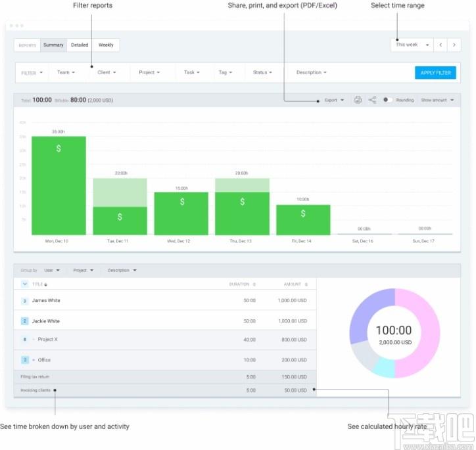Click the Mon, Dec 10 bar
Screen dimensions: 476x450
pos(59,185)
